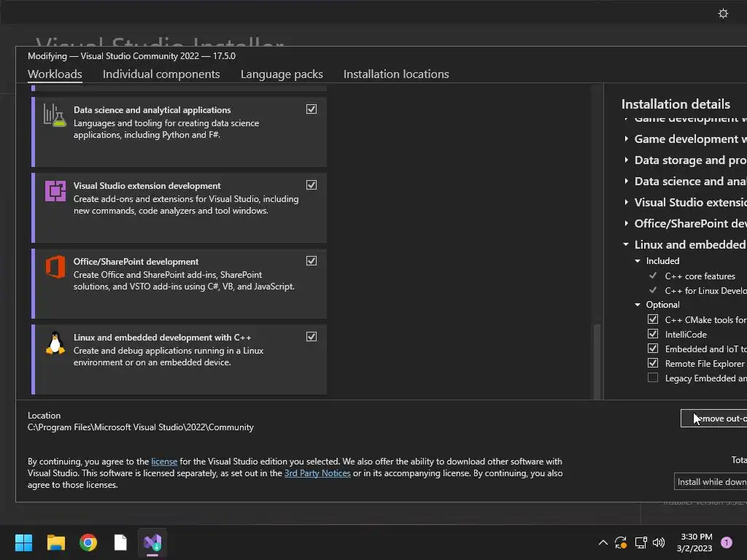
Task: Click the Installation details heading
Action: (x=676, y=104)
